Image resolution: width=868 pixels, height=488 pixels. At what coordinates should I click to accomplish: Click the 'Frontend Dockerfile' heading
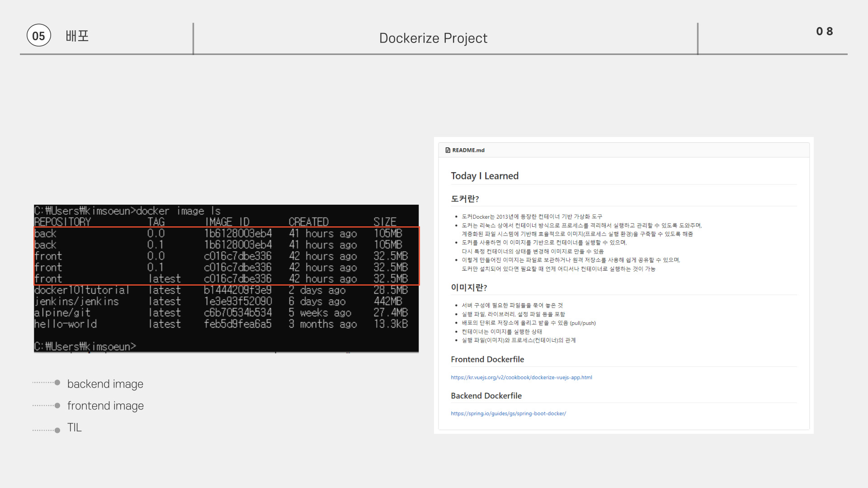pos(487,359)
